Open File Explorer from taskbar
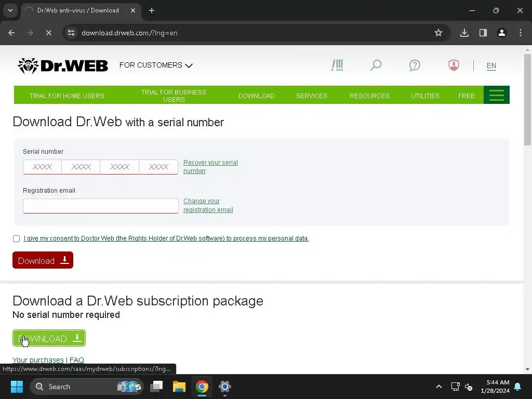 point(179,387)
